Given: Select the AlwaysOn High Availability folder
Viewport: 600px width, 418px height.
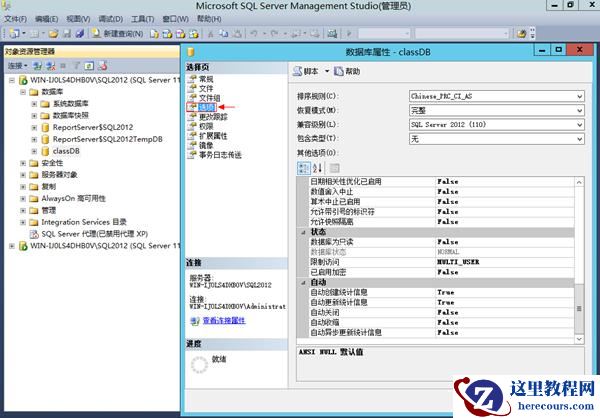Looking at the screenshot, I should tap(73, 198).
